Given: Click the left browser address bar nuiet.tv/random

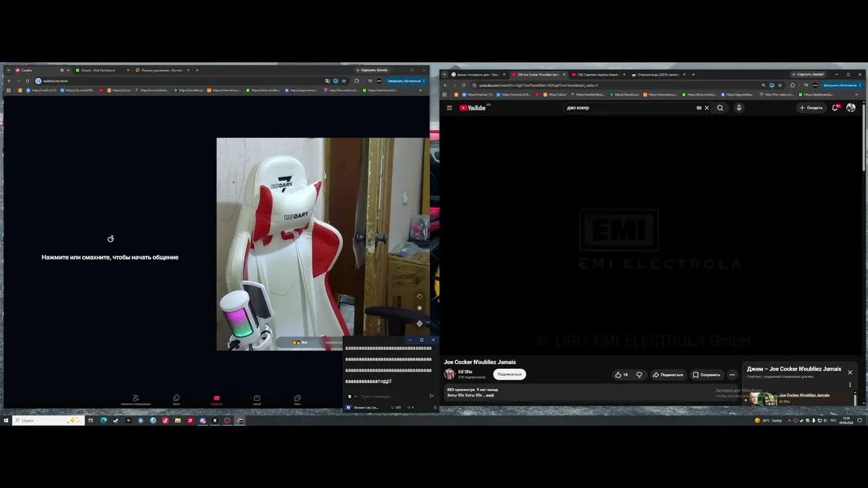Looking at the screenshot, I should pyautogui.click(x=183, y=81).
